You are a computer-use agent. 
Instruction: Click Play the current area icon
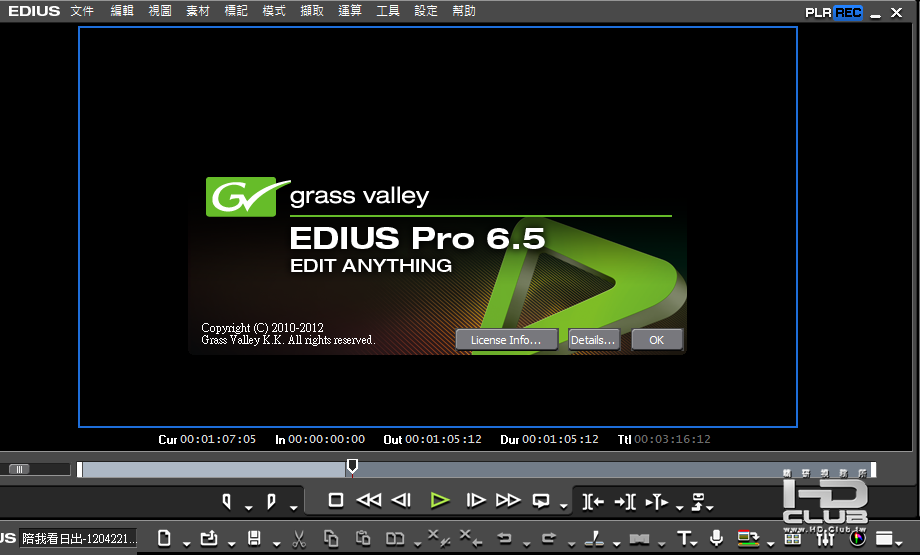[657, 502]
